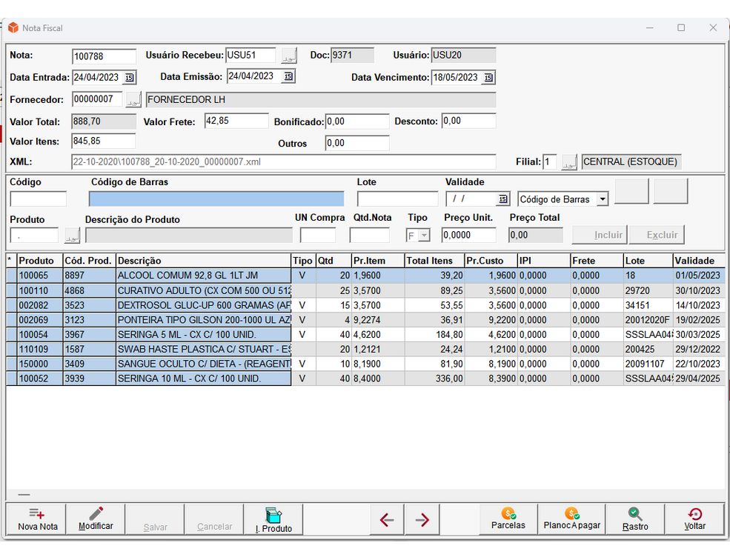Viewport: 730px width, 560px height.
Task: Open Data Entrada calendar picker
Action: point(130,78)
